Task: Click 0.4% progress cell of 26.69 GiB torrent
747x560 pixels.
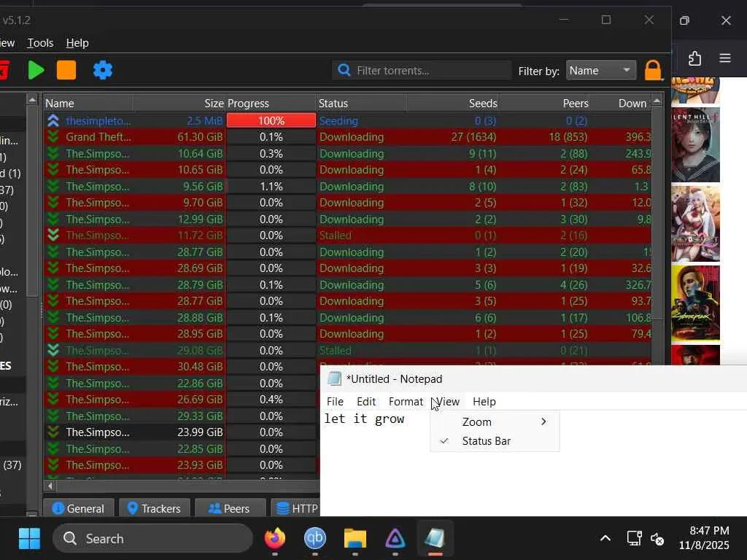Action: [x=271, y=399]
